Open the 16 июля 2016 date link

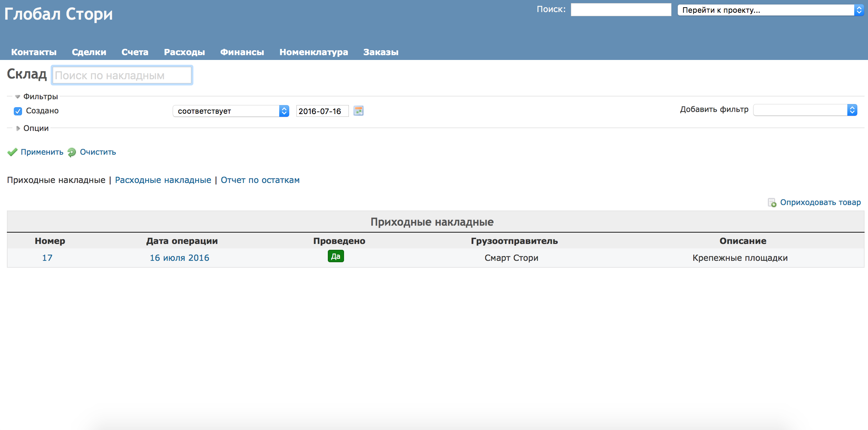click(x=180, y=258)
